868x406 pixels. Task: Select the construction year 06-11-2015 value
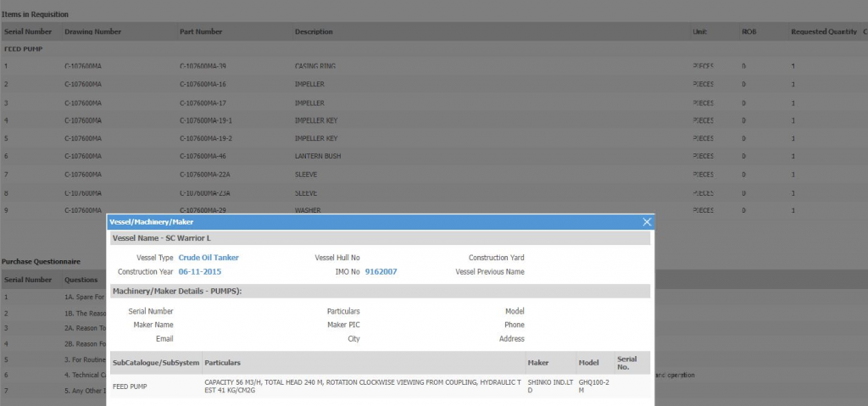[x=200, y=272]
